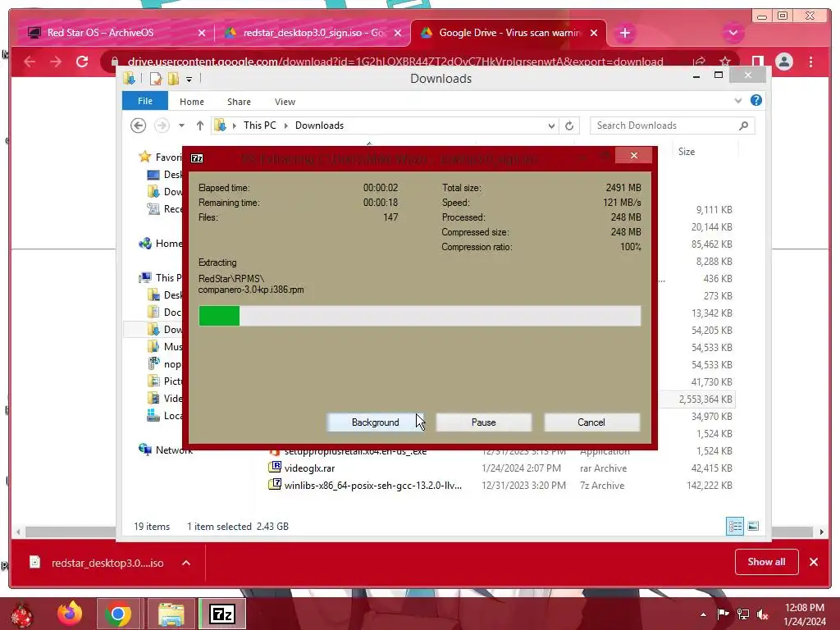Switch to redstar_desktop3.0_sign.iso Chrome tab

[x=313, y=33]
